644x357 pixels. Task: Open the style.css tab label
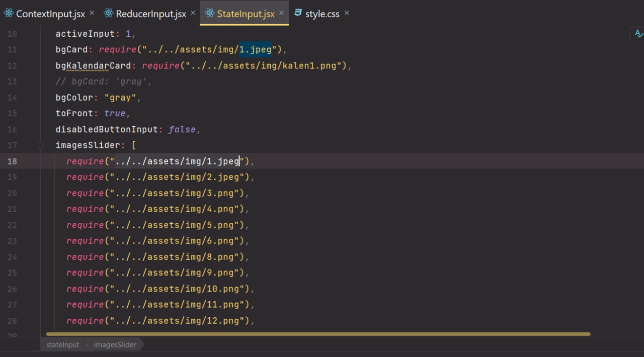coord(323,14)
